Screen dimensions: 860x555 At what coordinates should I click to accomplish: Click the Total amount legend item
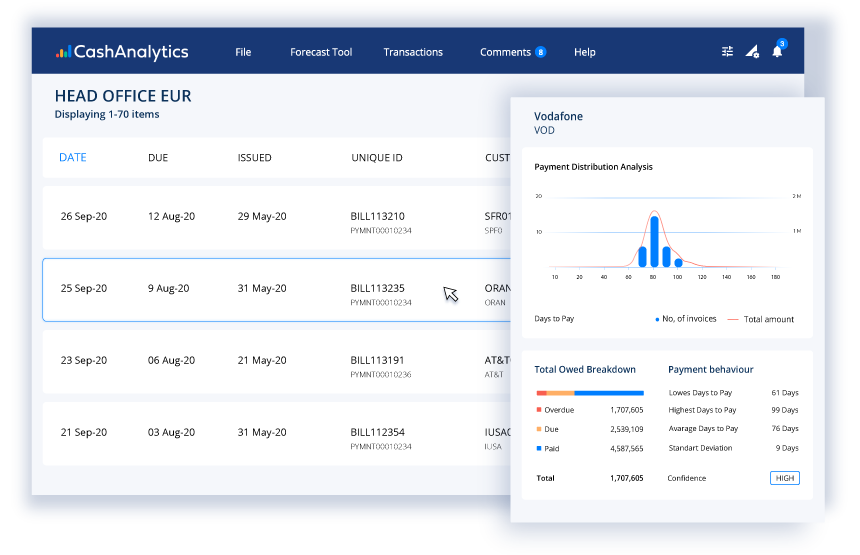(x=761, y=319)
